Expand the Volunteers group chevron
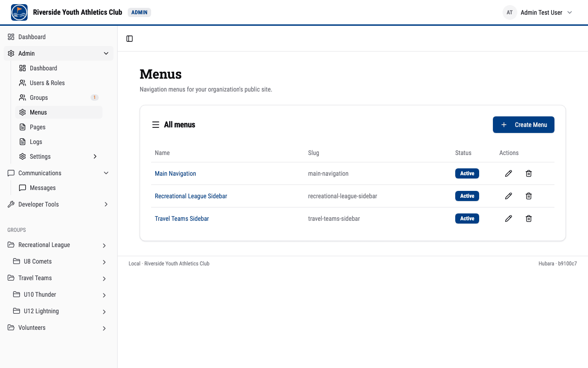Image resolution: width=588 pixels, height=368 pixels. tap(104, 328)
